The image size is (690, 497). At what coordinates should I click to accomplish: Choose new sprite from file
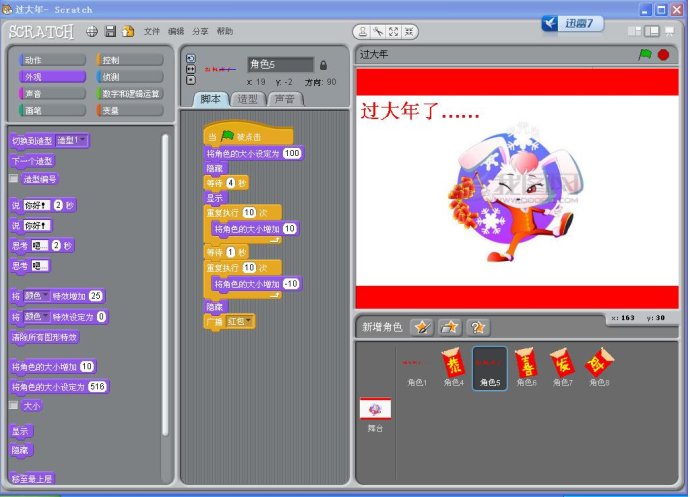450,327
